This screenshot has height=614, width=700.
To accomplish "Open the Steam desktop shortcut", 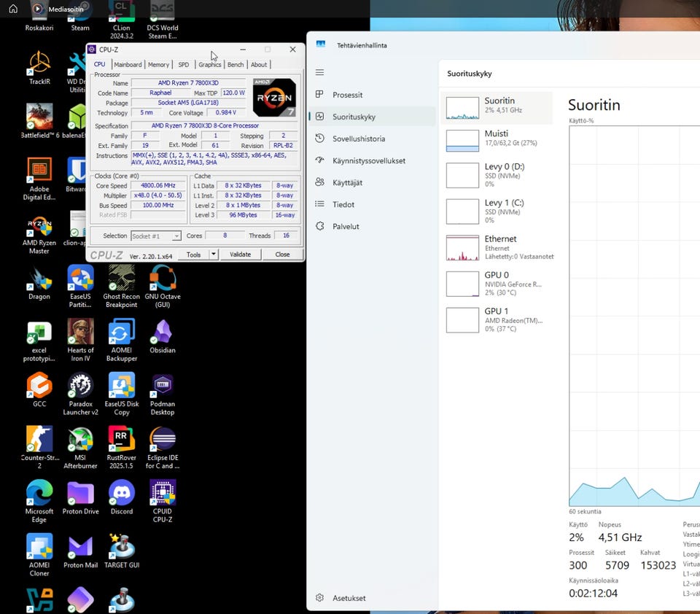I will tap(80, 18).
